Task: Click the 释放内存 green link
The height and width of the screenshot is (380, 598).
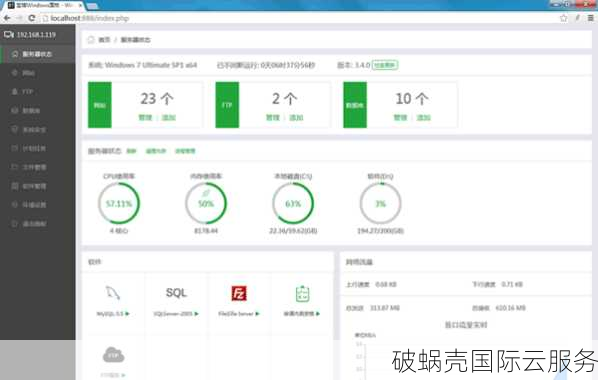Action: tap(156, 151)
